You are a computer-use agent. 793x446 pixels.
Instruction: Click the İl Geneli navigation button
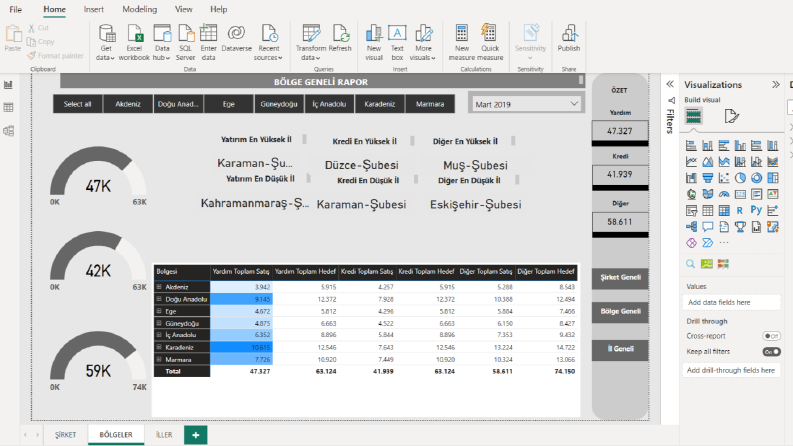pos(620,348)
